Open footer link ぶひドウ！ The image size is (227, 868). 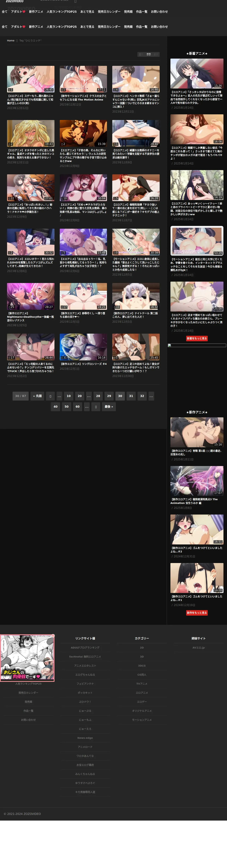click(85, 702)
